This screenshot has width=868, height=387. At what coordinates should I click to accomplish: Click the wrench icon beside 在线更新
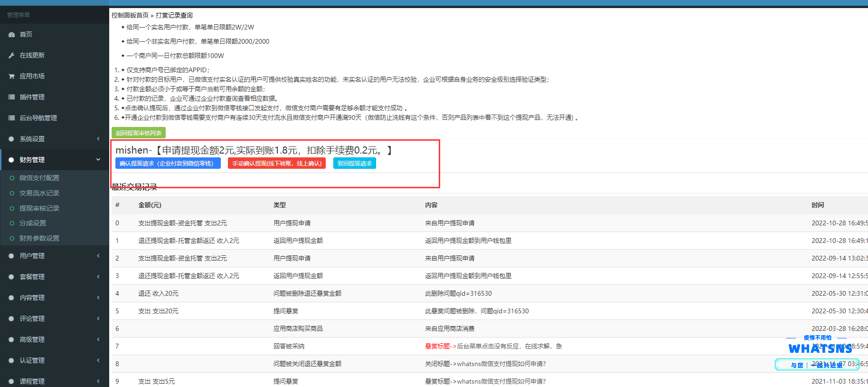coord(11,55)
